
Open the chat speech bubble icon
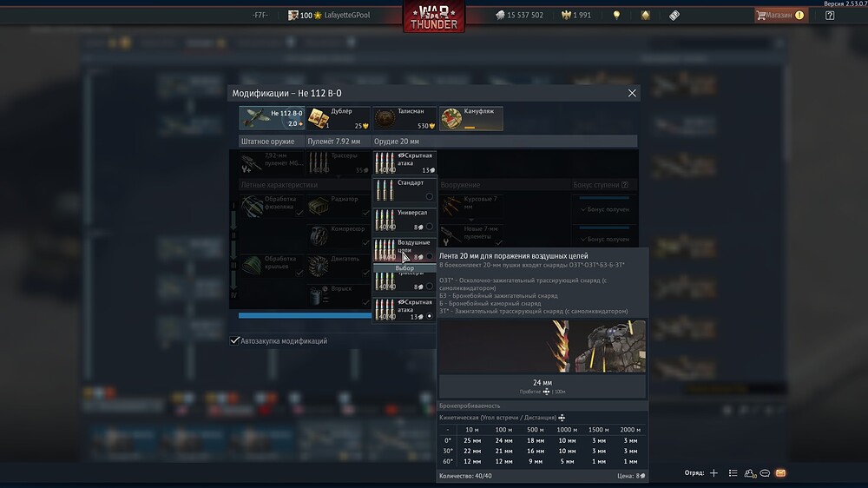click(x=765, y=473)
